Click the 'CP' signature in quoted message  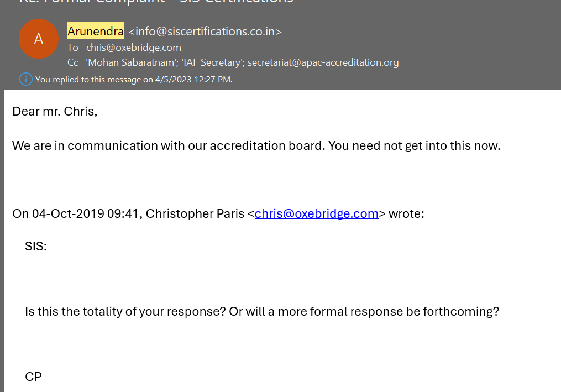(33, 377)
